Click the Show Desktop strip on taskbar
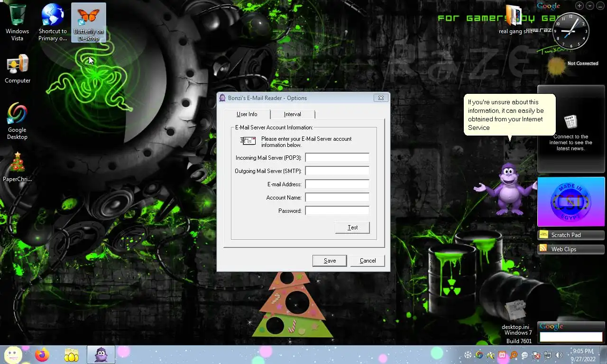Screen dimensions: 607x364 tap(604, 355)
